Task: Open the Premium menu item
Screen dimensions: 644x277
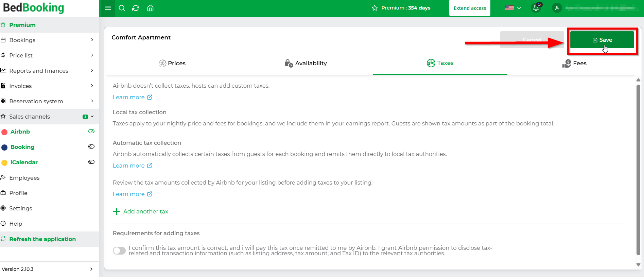Action: 49,25
